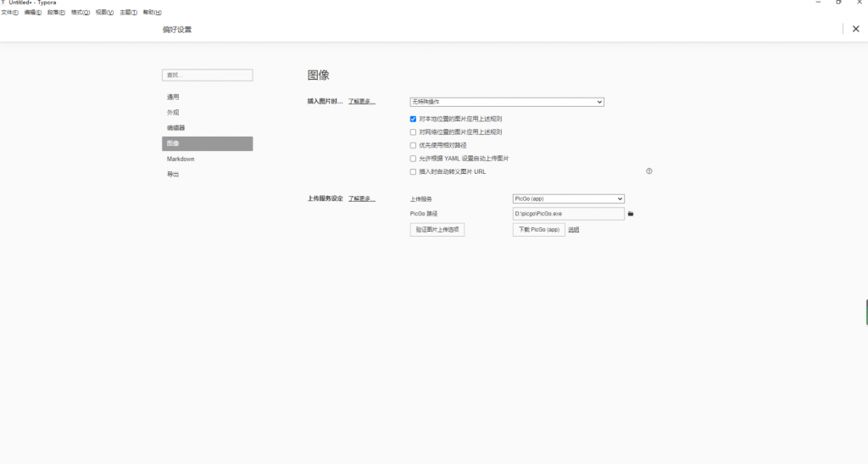Click the 验证图片上传选项 button
The image size is (868, 464).
tap(437, 230)
